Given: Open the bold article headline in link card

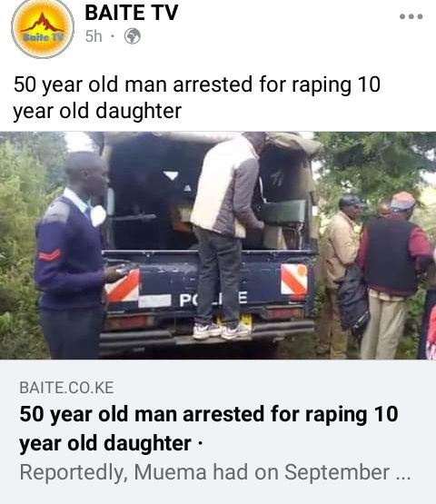Looking at the screenshot, I should tap(209, 428).
